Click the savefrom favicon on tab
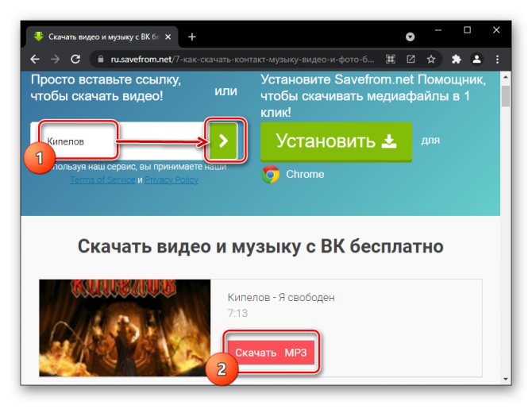Viewport: 532px width, 409px height. point(38,37)
